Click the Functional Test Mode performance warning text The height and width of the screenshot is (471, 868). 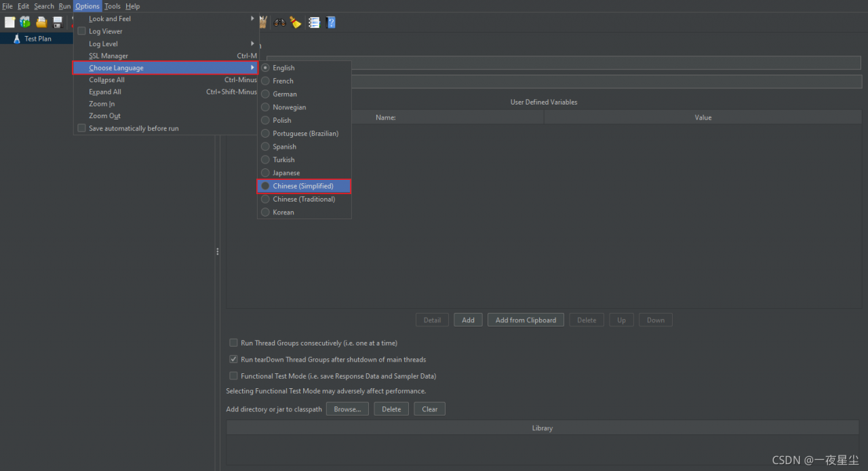coord(326,391)
